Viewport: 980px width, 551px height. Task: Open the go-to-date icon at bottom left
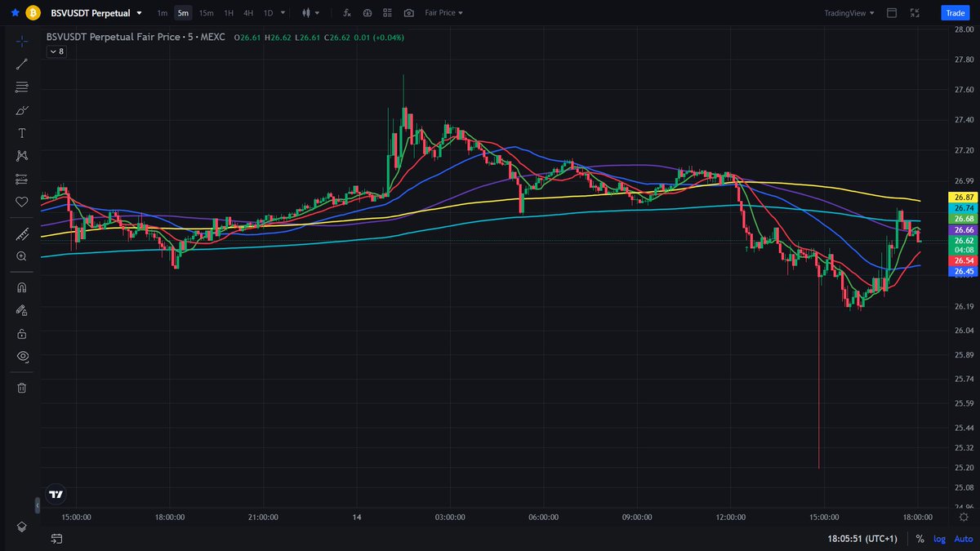(x=56, y=539)
